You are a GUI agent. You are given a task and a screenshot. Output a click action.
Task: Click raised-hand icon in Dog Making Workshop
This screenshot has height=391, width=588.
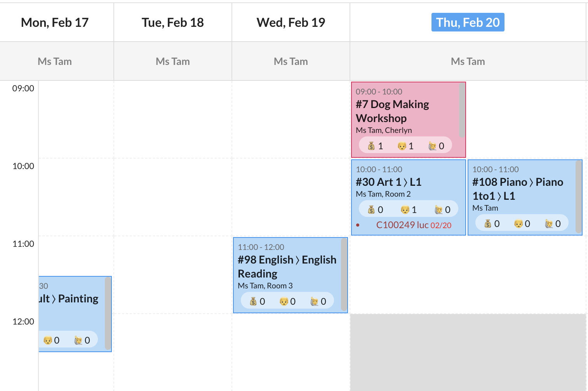tap(432, 146)
